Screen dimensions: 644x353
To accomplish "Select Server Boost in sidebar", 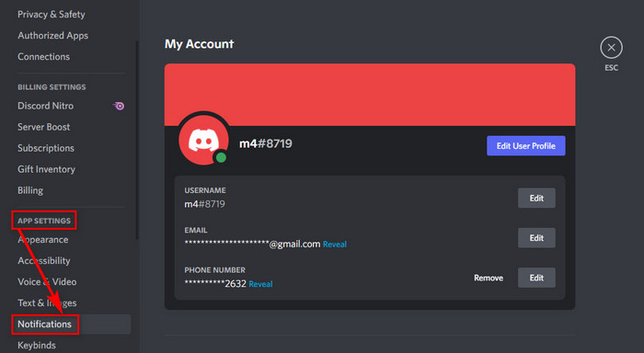I will tap(43, 127).
